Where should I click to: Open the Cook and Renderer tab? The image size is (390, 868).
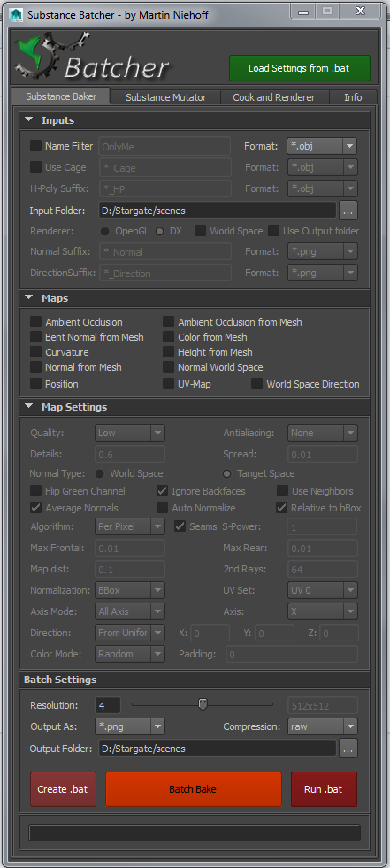tap(274, 96)
